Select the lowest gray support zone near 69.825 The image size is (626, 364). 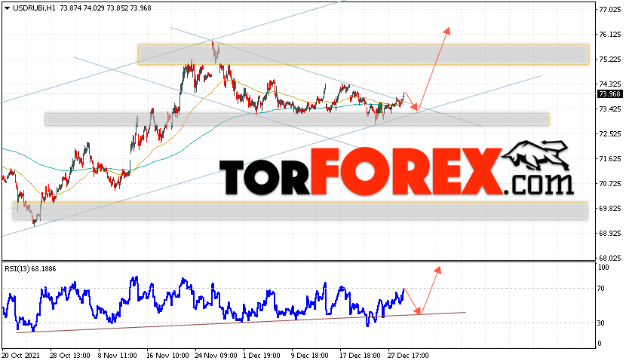click(300, 211)
